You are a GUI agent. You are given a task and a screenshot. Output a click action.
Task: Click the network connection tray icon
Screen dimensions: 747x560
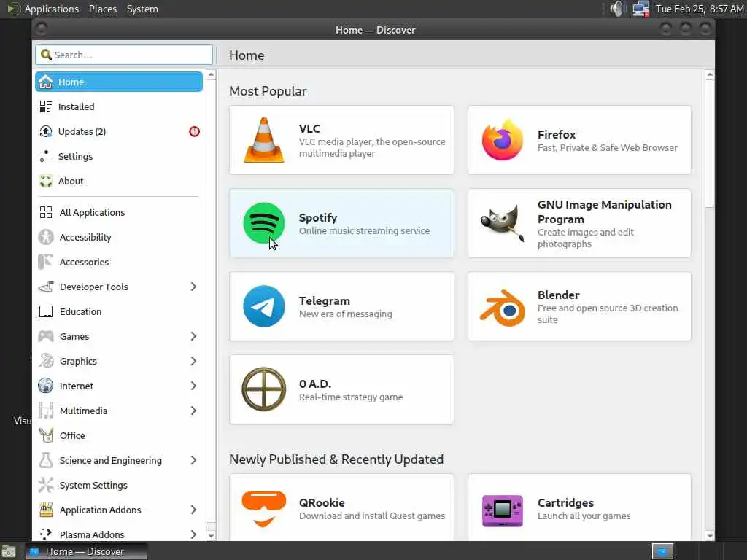[x=640, y=9]
